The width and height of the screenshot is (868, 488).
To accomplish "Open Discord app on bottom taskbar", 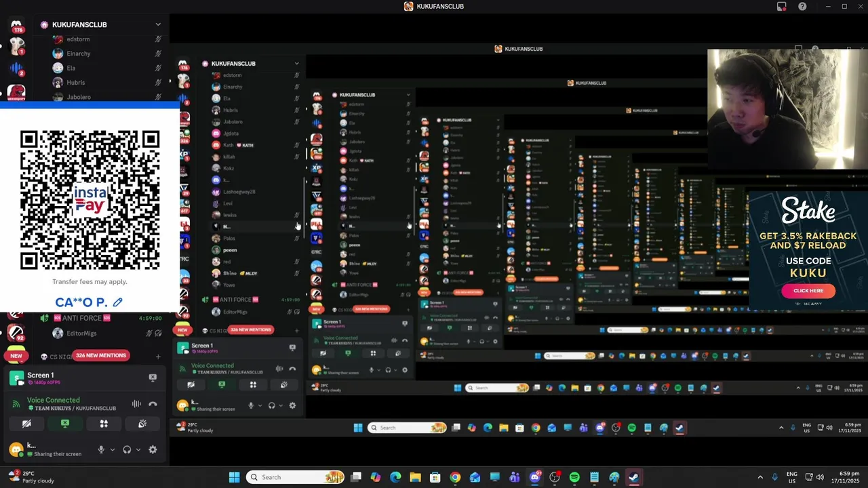I will 535,477.
